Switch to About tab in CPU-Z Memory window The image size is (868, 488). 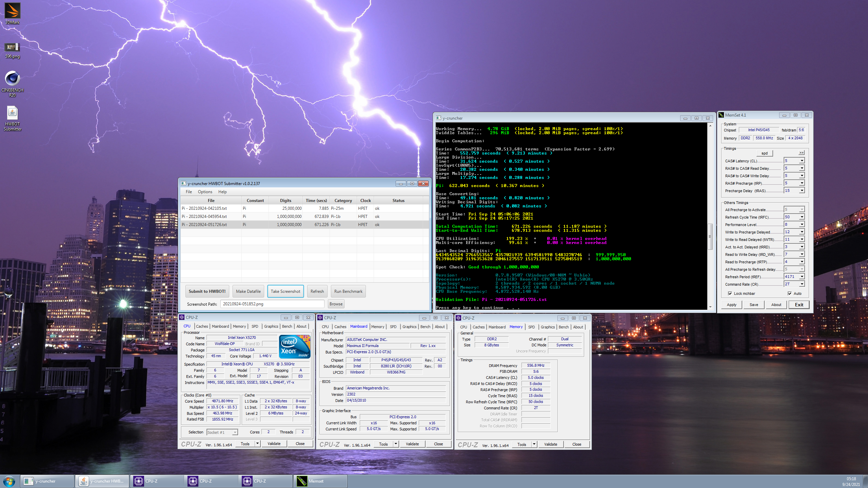pos(578,327)
